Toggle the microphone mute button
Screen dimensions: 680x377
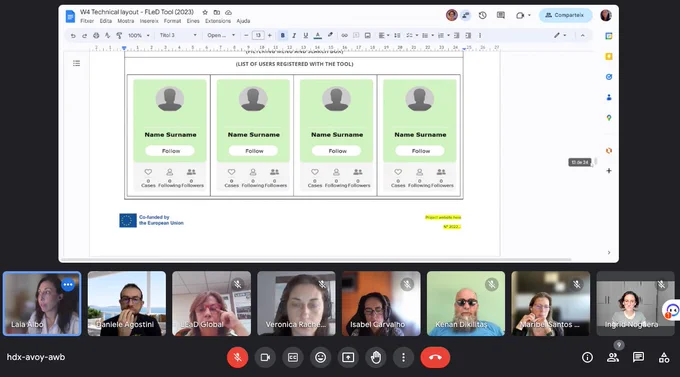[237, 357]
